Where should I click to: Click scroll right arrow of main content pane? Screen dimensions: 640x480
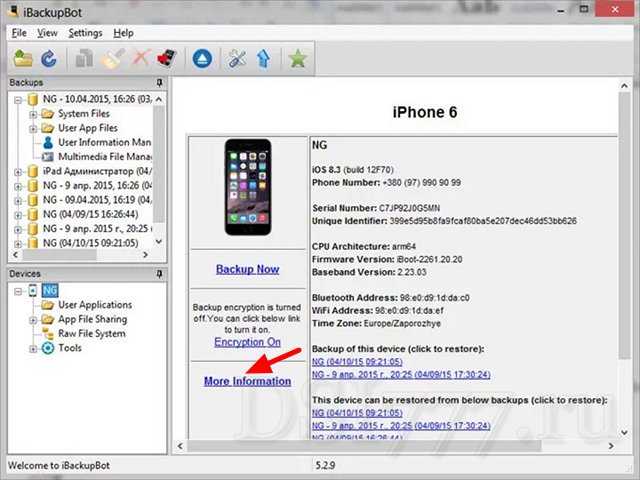point(611,446)
